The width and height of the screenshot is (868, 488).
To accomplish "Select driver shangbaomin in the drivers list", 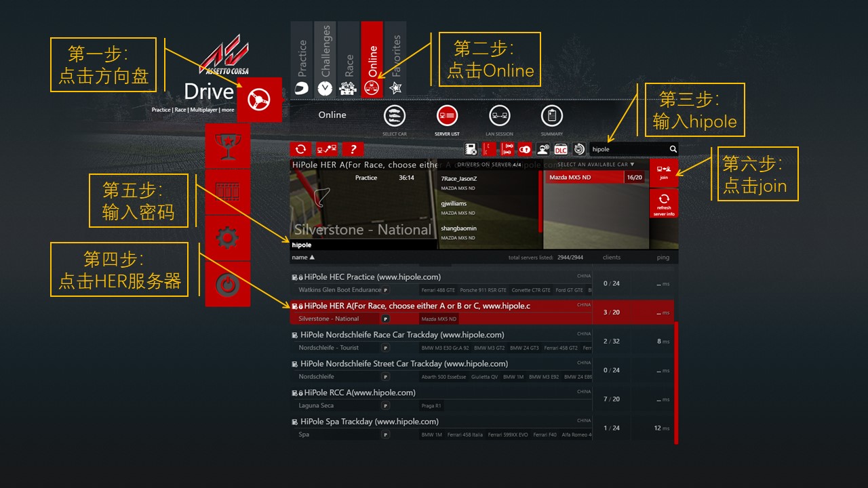I will [x=488, y=232].
